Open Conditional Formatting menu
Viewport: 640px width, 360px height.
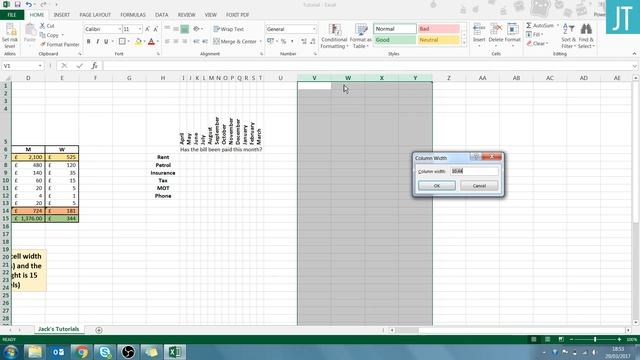pos(334,36)
